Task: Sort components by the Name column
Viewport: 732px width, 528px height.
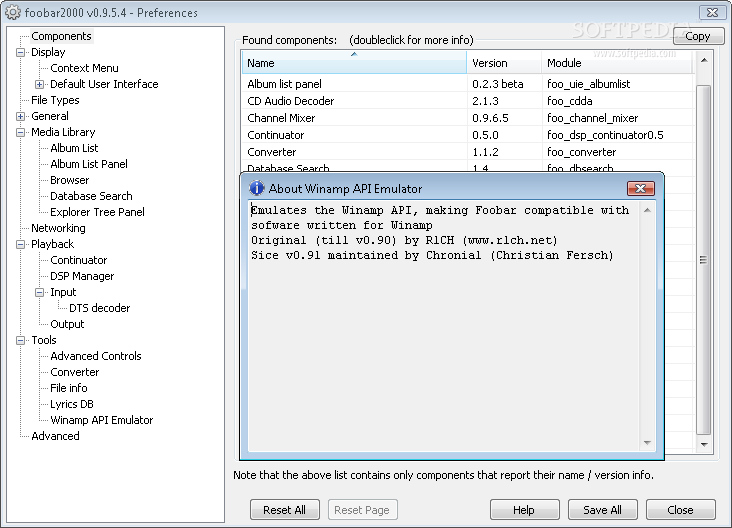Action: 354,63
